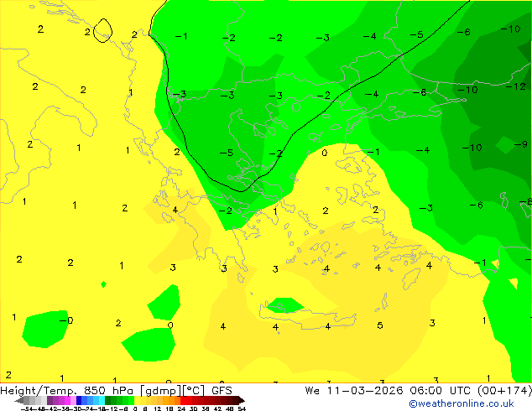Click the -9 temperature value on the map
Screen dimensions: 532x411
pos(521,144)
